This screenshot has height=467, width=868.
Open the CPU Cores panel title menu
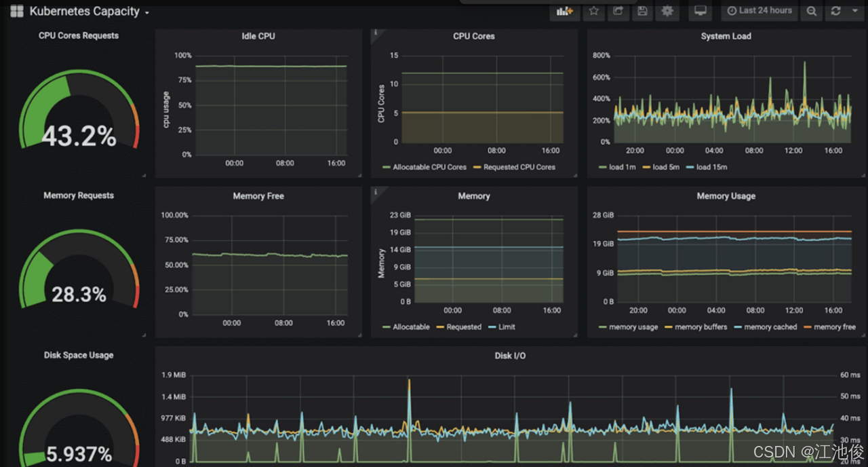(x=474, y=36)
